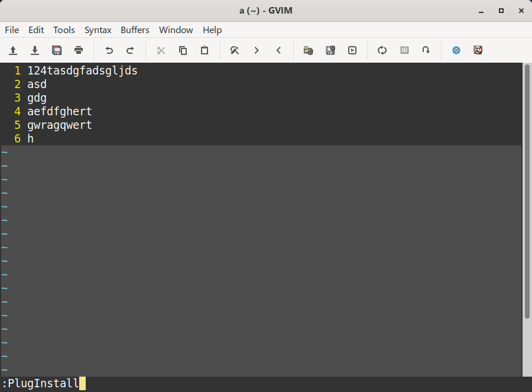Close the GVIM window
The height and width of the screenshot is (392, 532).
pyautogui.click(x=521, y=11)
